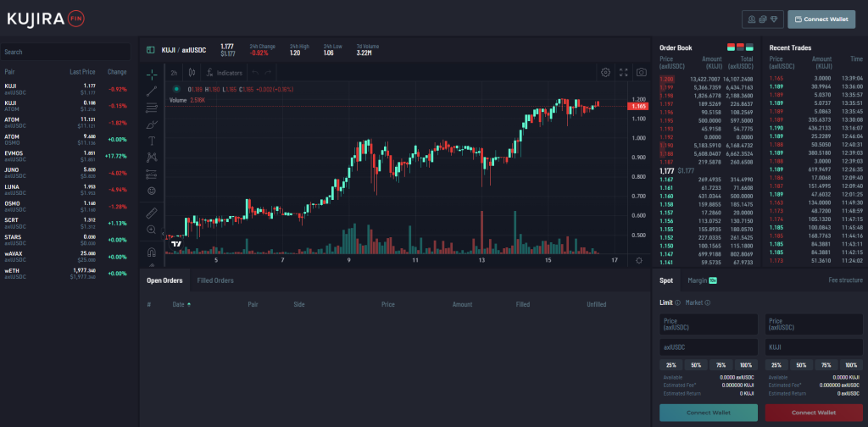Select the crosshair cursor tool

151,74
